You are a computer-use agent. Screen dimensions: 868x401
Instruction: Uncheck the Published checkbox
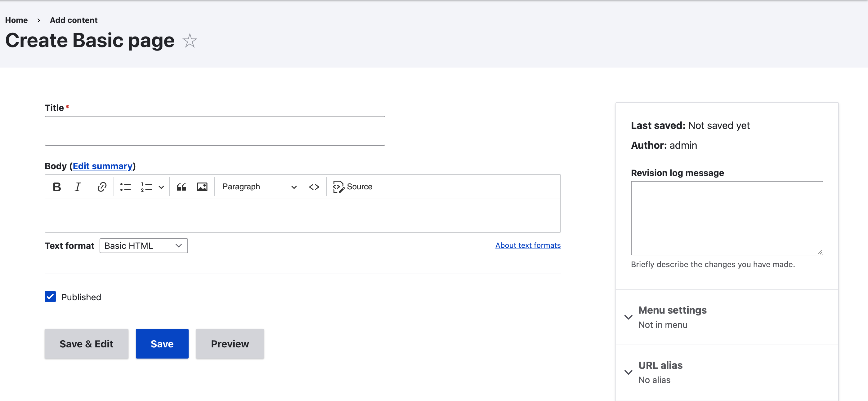50,297
